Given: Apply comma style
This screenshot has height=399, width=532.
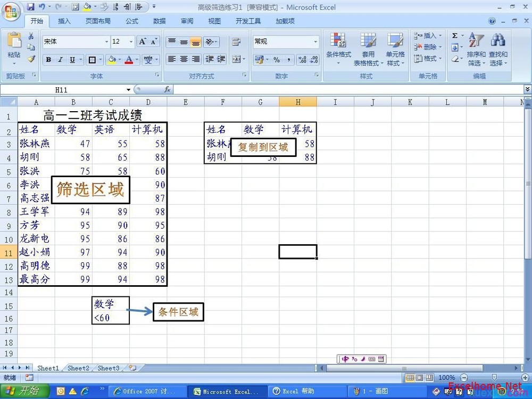Looking at the screenshot, I should pyautogui.click(x=288, y=60).
